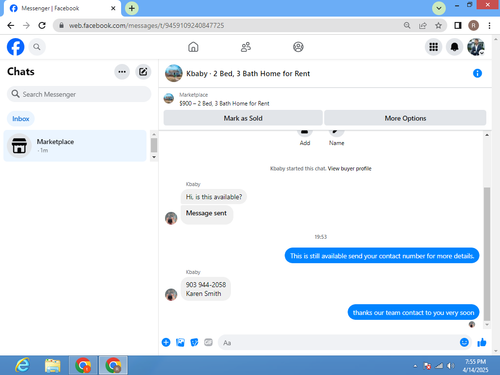Open Friends icon in top navigation
Image resolution: width=500 pixels, height=375 pixels.
pos(246,47)
